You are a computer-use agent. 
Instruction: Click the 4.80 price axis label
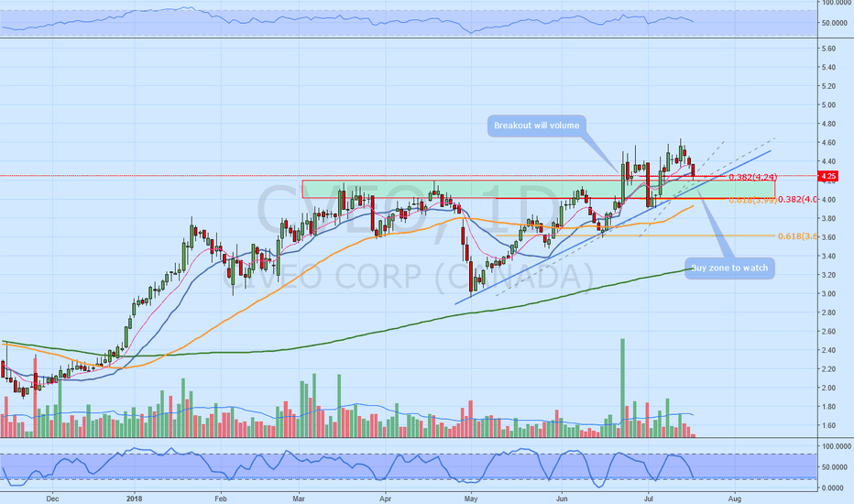click(x=827, y=124)
